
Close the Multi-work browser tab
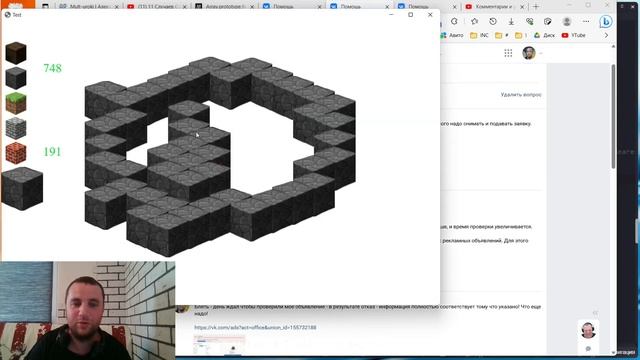click(x=117, y=7)
